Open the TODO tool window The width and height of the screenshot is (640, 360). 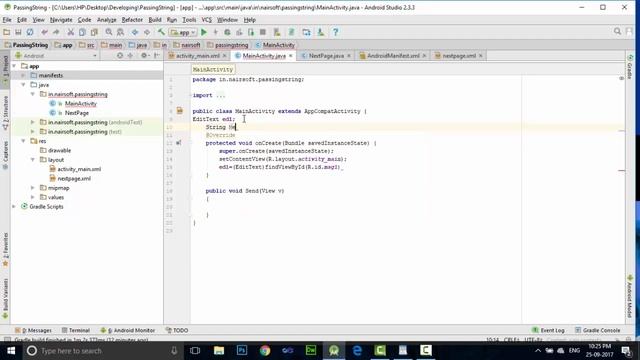[177, 330]
